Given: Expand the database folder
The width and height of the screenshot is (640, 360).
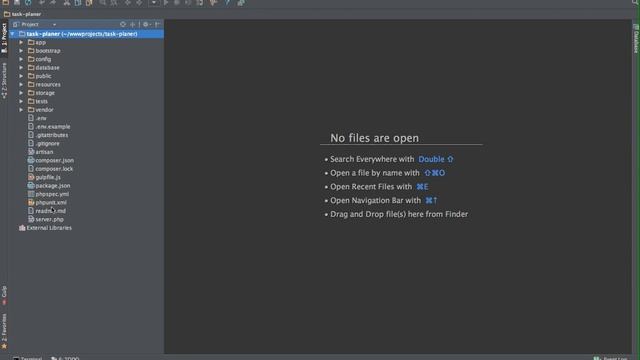Looking at the screenshot, I should pos(21,68).
